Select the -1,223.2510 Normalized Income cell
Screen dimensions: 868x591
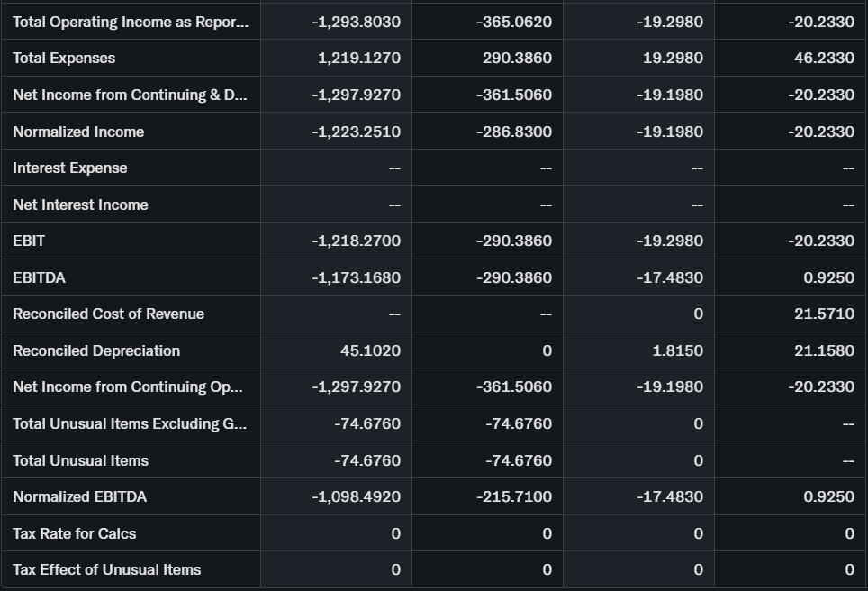tap(356, 132)
